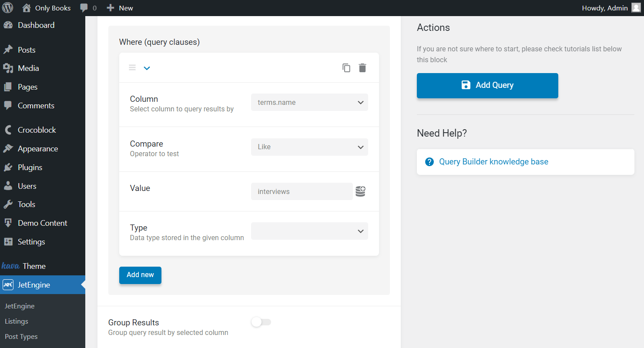Click the Pages icon in sidebar

(8, 87)
